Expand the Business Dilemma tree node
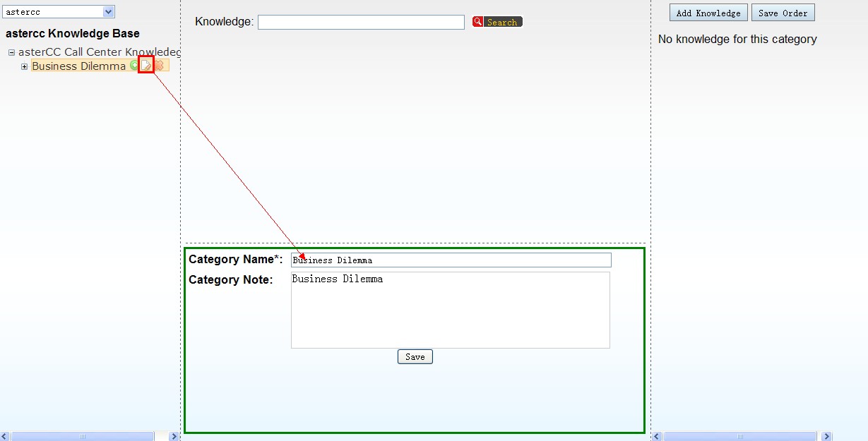 (24, 66)
